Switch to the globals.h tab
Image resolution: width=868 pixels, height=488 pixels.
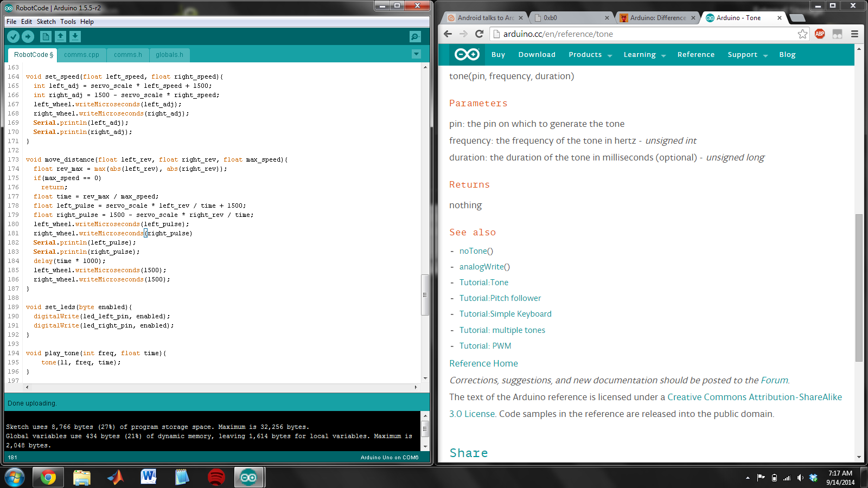(x=169, y=55)
